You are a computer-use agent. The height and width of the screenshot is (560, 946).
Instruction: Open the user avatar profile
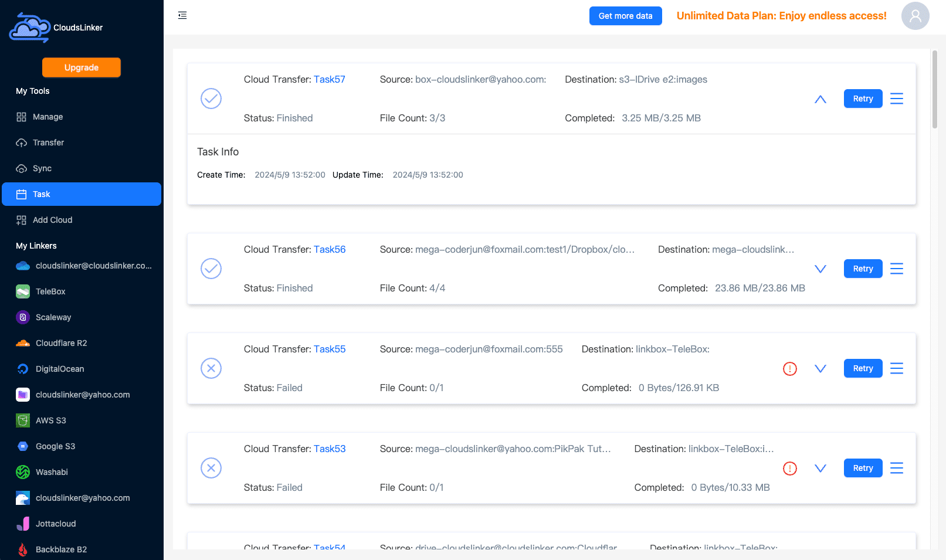click(x=915, y=16)
